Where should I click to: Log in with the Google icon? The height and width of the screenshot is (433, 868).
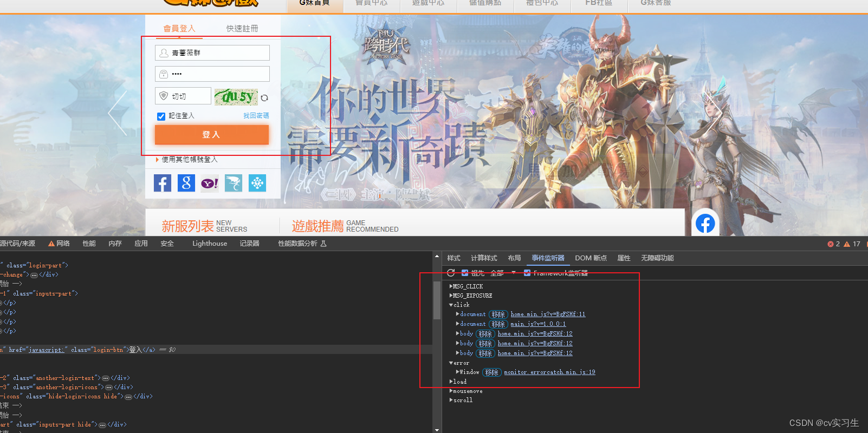(186, 183)
